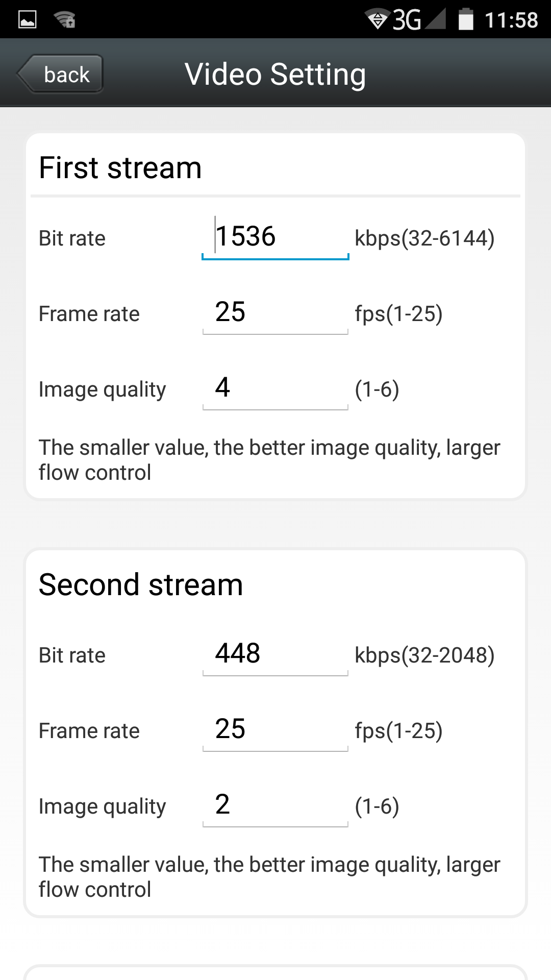Edit Second stream Image quality value 2

(x=275, y=805)
